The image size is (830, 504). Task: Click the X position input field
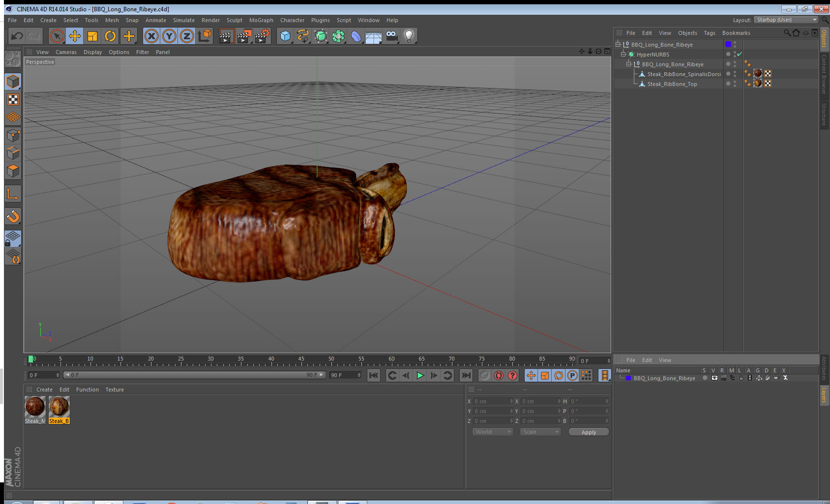[x=493, y=401]
